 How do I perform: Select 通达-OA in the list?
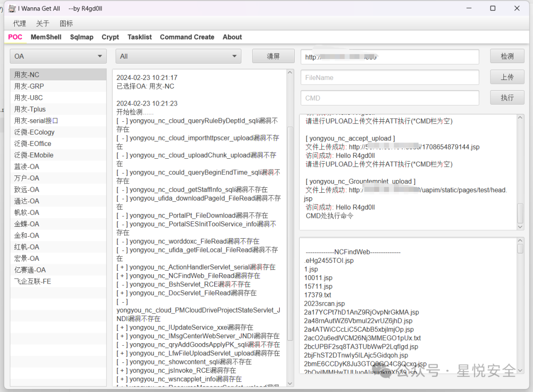[x=58, y=201]
